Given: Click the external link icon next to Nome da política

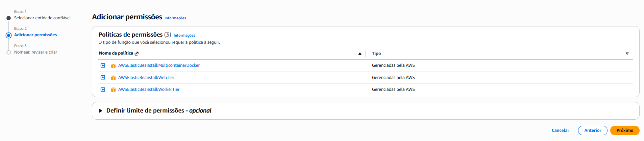Looking at the screenshot, I should point(137,54).
